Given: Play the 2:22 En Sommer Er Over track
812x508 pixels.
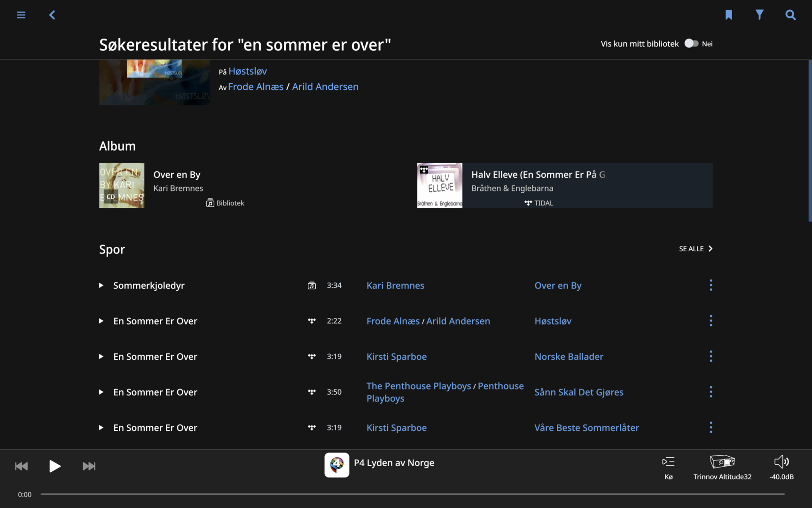Looking at the screenshot, I should 101,321.
